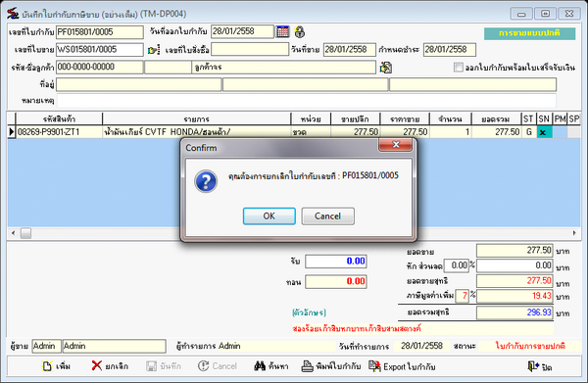Click the red X ยกเลิก icon
588x383 pixels.
[x=97, y=365]
